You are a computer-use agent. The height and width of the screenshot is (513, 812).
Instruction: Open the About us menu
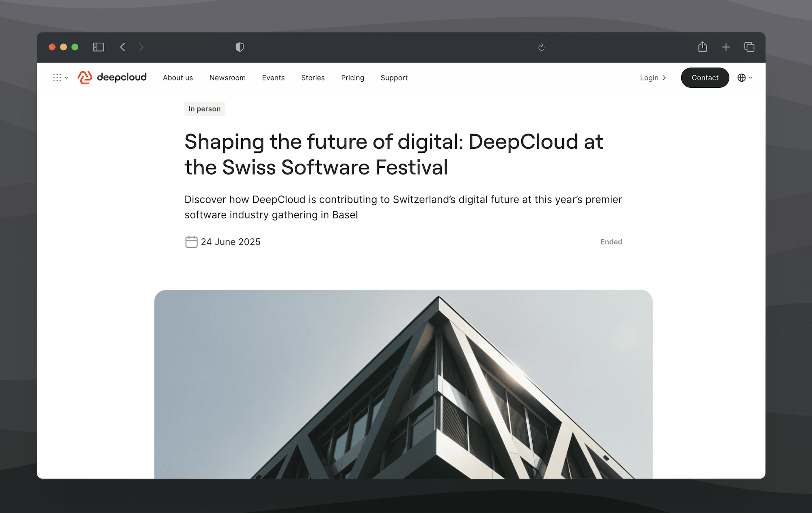[178, 78]
